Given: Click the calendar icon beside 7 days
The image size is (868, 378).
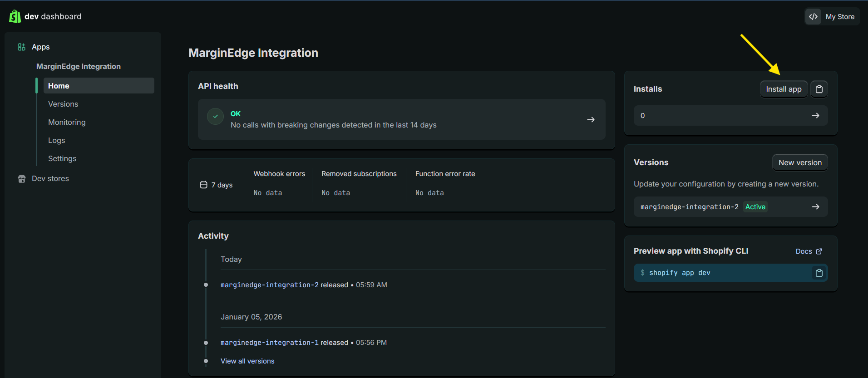Looking at the screenshot, I should pyautogui.click(x=203, y=185).
